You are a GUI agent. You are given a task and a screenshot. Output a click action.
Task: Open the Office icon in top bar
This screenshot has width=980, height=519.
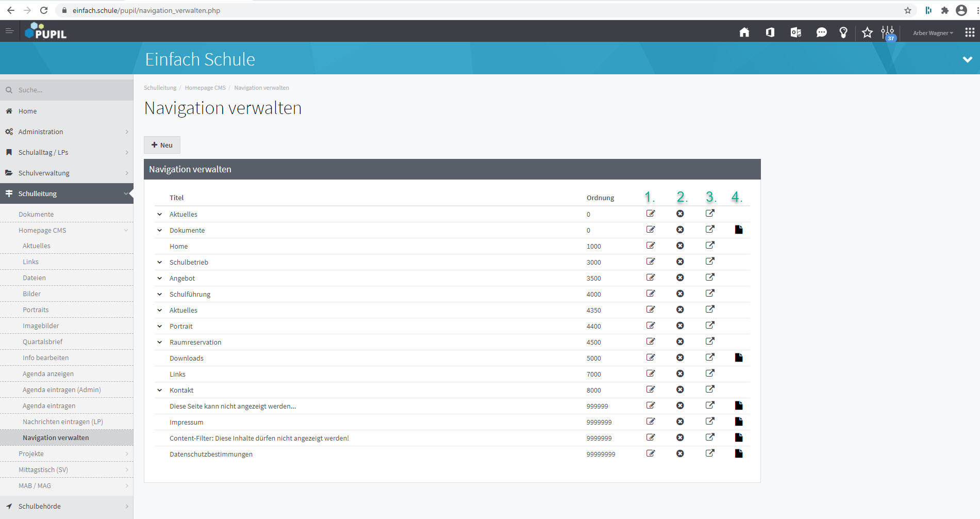(x=770, y=33)
